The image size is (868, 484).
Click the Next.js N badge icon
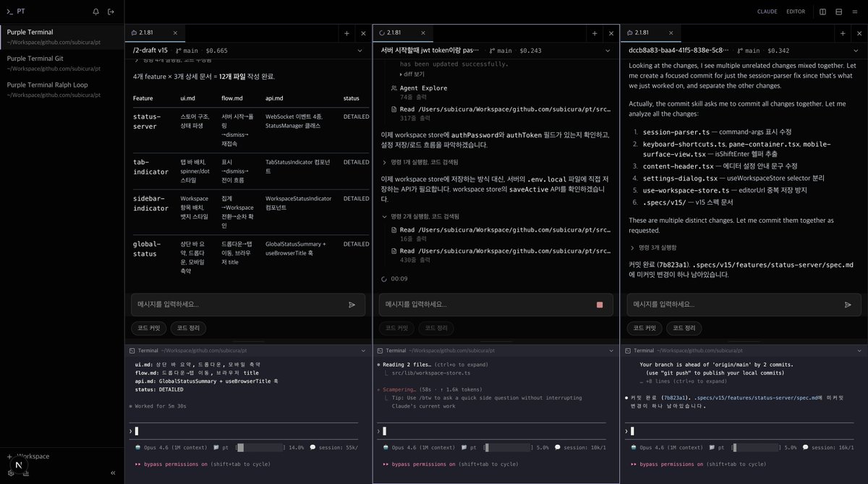[19, 464]
